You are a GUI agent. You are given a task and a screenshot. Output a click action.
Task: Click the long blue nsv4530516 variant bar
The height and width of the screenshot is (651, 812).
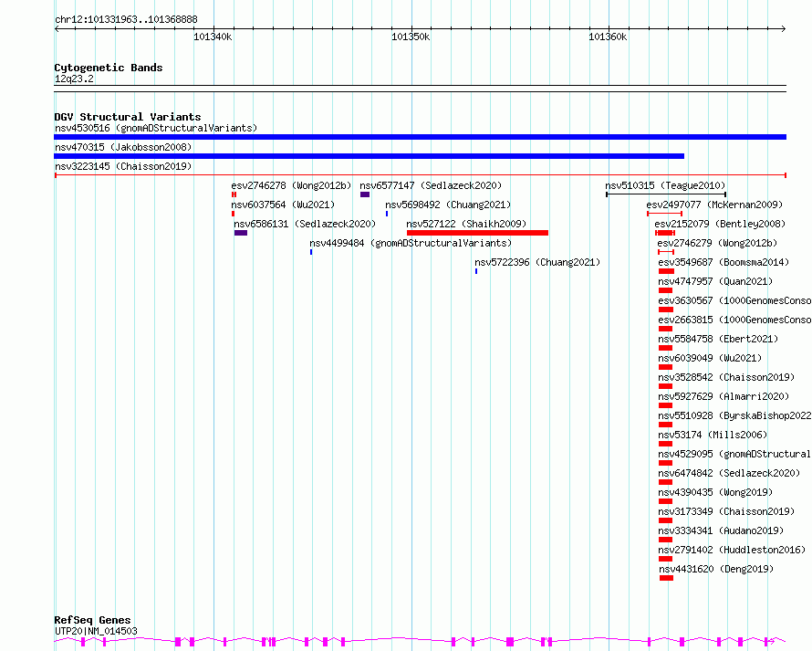(420, 137)
